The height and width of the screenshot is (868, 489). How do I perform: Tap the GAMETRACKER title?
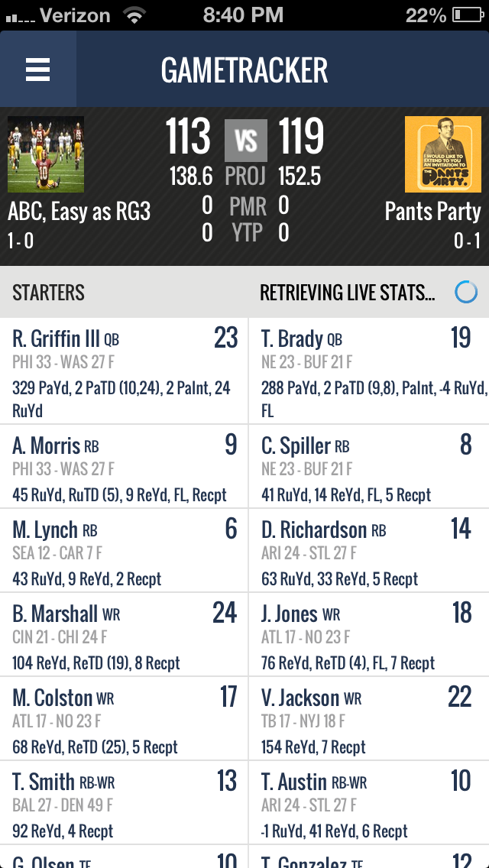click(x=244, y=70)
